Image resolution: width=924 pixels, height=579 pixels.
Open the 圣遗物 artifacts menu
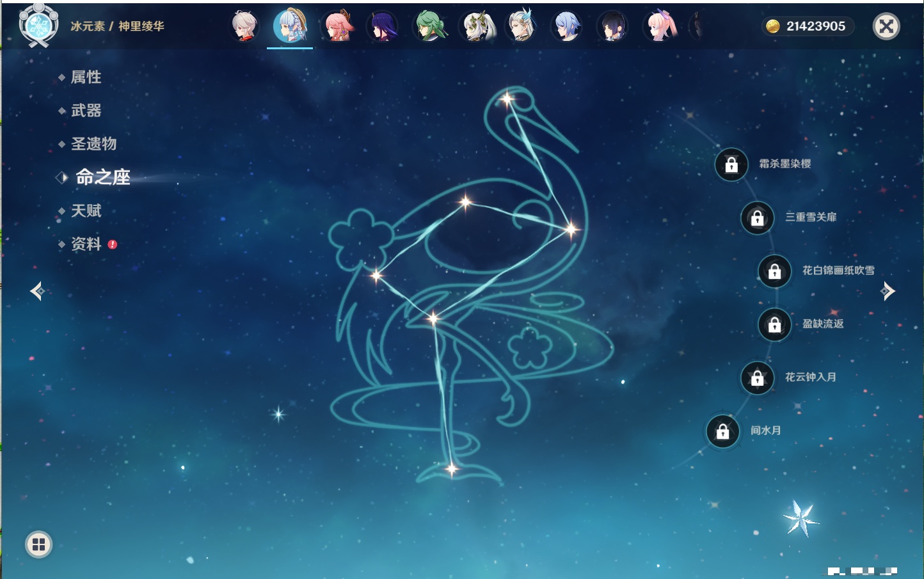93,144
